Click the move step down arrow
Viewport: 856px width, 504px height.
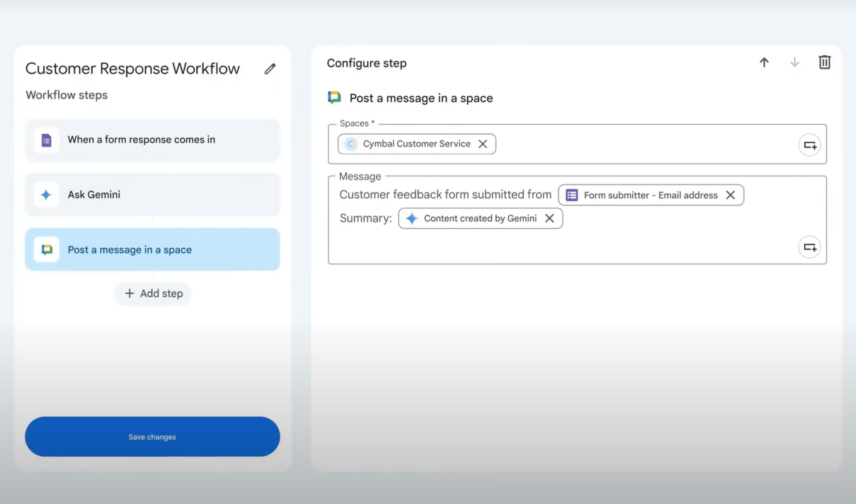point(794,62)
